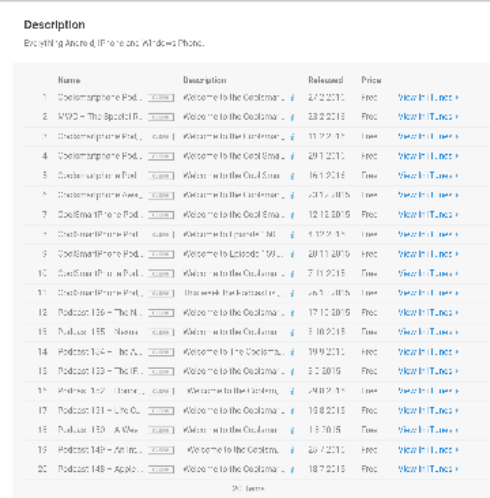Open the info icon for Podcast 134
This screenshot has width=490, height=498.
[x=292, y=352]
